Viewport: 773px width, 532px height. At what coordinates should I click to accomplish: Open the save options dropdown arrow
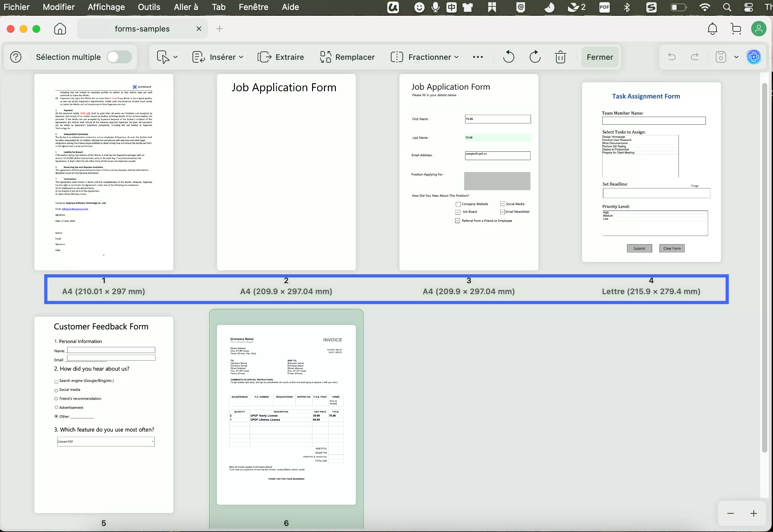736,57
